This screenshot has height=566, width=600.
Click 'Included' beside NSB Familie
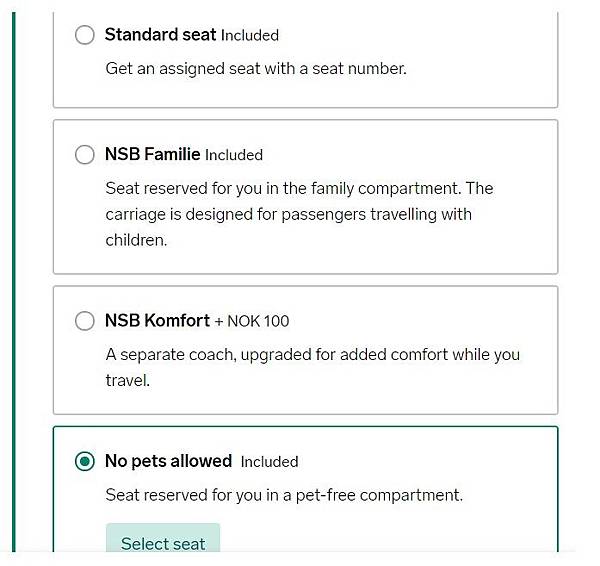234,155
